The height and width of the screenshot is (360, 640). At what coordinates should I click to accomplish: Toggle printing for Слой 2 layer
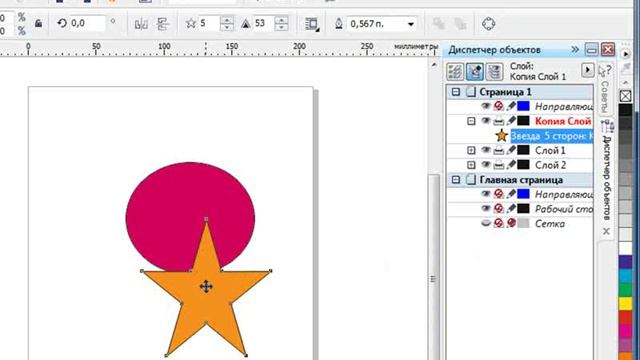(498, 165)
